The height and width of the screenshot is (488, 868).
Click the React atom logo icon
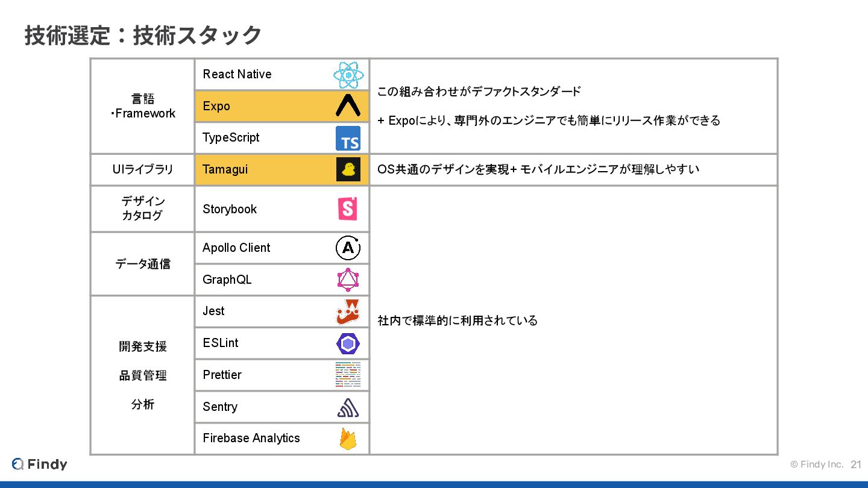(348, 75)
